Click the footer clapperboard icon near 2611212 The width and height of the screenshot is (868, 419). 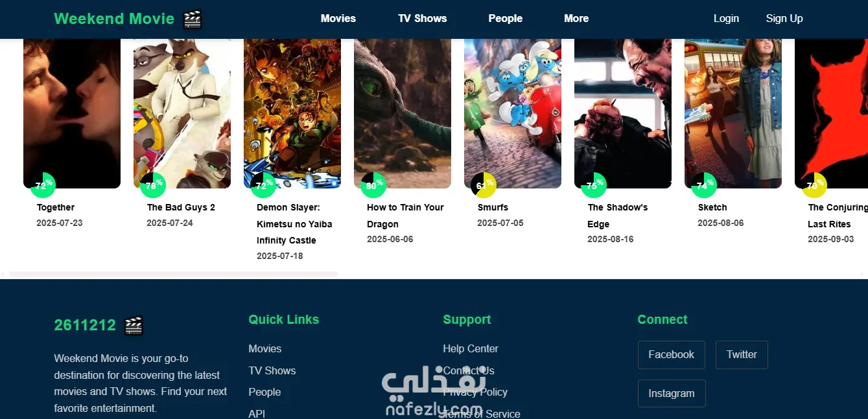[134, 325]
